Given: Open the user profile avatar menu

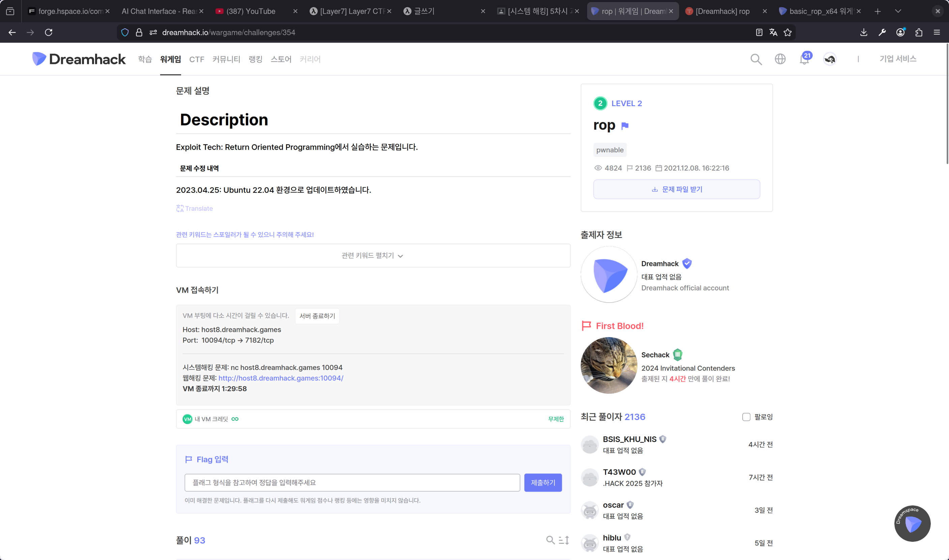Looking at the screenshot, I should tap(830, 59).
